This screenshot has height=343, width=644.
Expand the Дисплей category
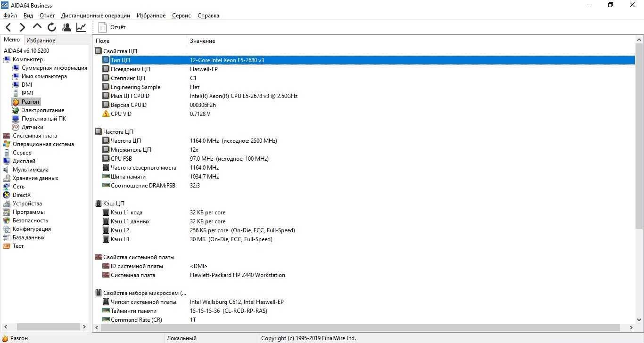click(24, 161)
